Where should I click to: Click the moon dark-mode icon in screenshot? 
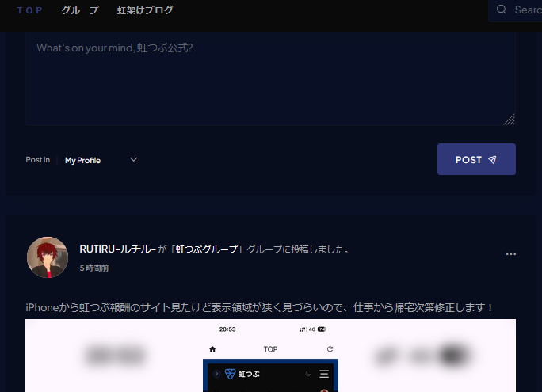[x=308, y=374]
